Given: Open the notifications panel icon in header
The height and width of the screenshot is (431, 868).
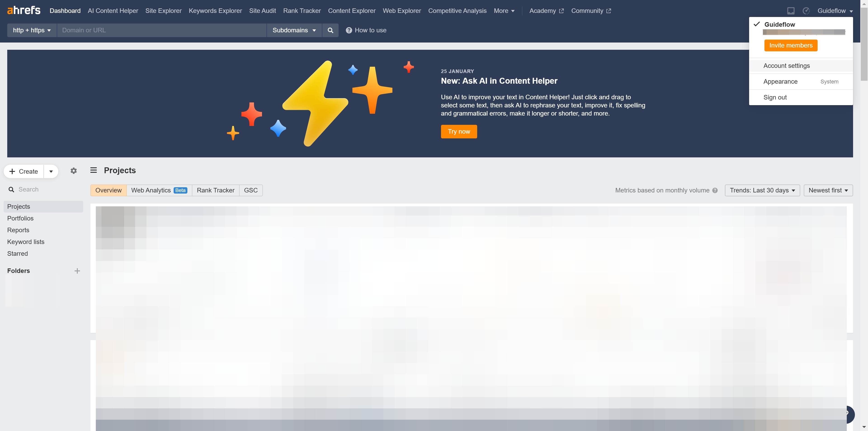Looking at the screenshot, I should point(790,11).
